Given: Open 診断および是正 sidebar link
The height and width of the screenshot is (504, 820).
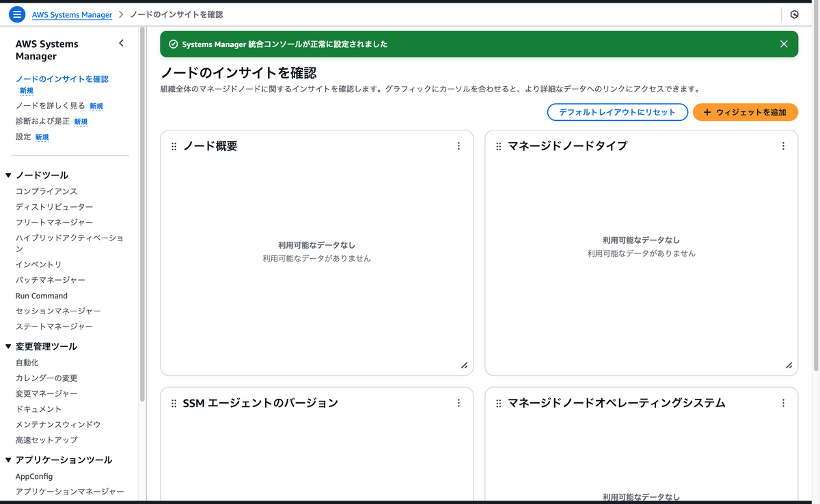Looking at the screenshot, I should (x=42, y=122).
